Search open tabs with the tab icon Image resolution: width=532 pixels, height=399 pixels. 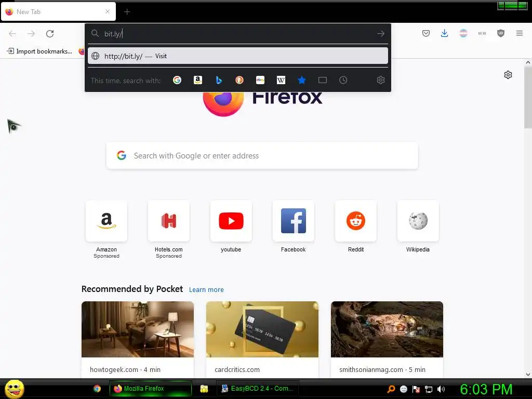(x=323, y=80)
